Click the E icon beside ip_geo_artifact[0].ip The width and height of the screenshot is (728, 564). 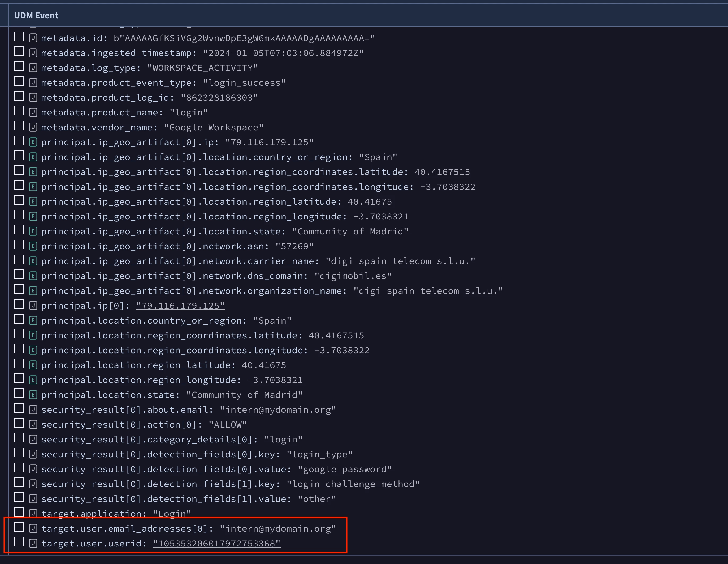point(33,142)
